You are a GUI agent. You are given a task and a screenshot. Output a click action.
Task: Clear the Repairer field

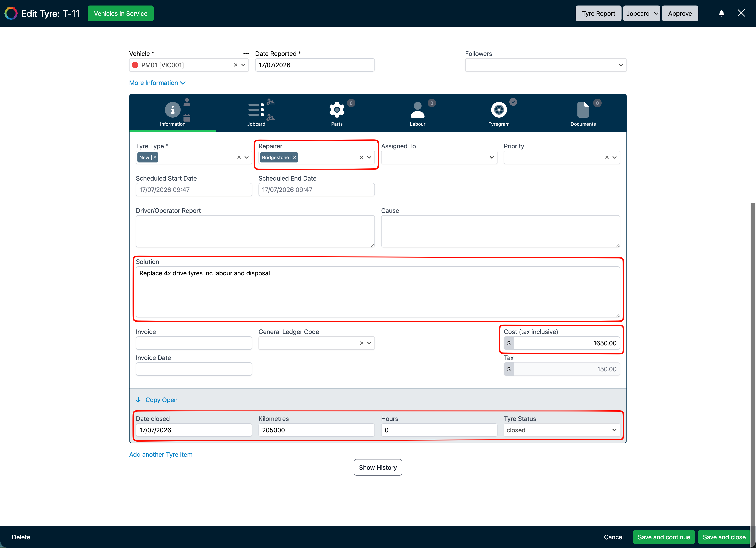(x=362, y=157)
